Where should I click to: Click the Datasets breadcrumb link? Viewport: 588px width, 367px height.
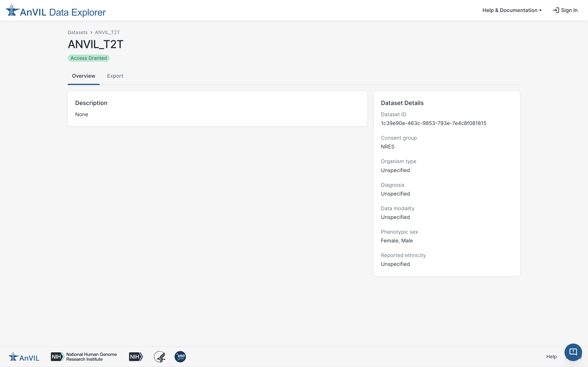click(x=77, y=32)
